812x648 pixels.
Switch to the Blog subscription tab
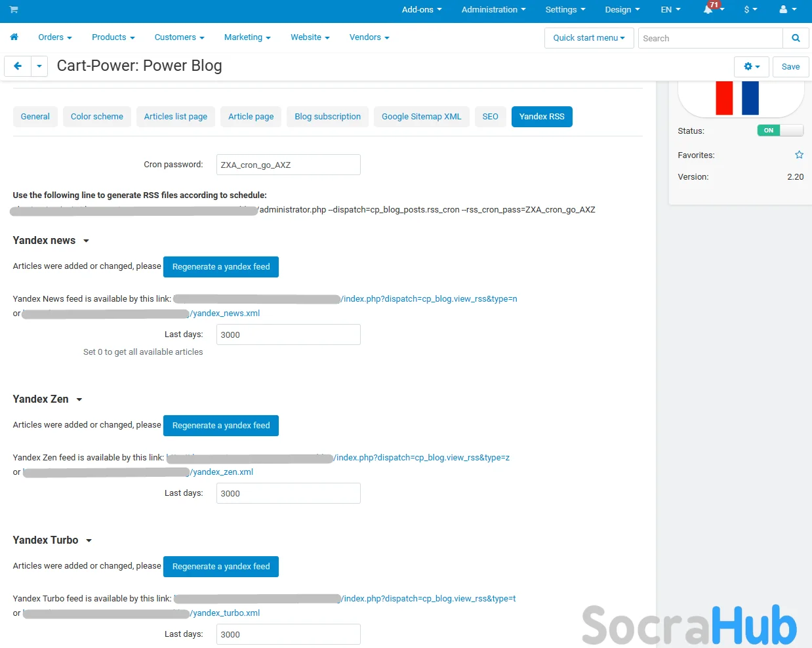click(328, 117)
